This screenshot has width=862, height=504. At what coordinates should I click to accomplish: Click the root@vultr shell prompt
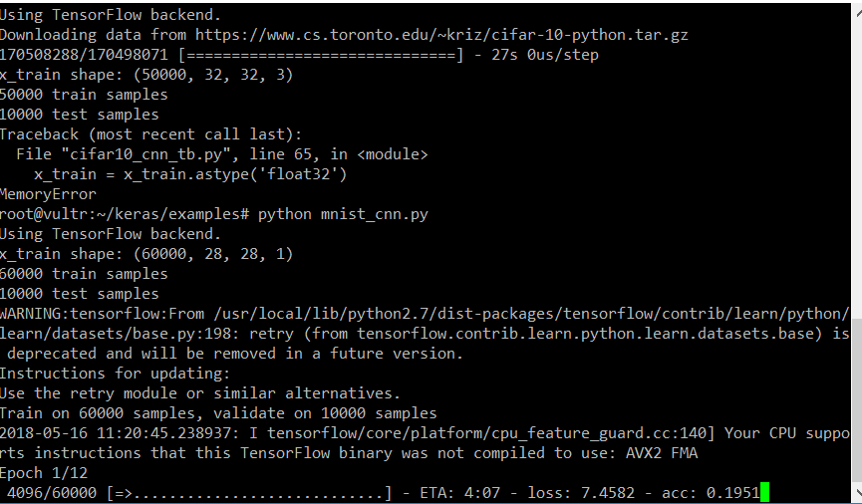pos(124,214)
